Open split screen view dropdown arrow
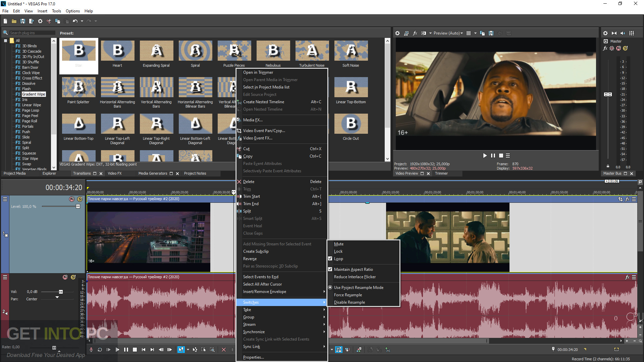Image resolution: width=644 pixels, height=362 pixels. [430, 33]
